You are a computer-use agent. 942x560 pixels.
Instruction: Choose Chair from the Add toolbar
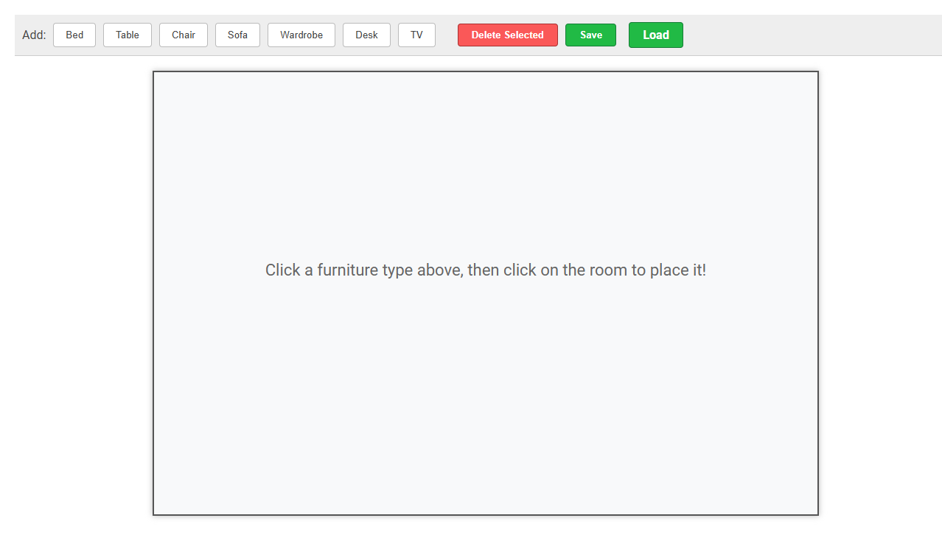point(183,35)
